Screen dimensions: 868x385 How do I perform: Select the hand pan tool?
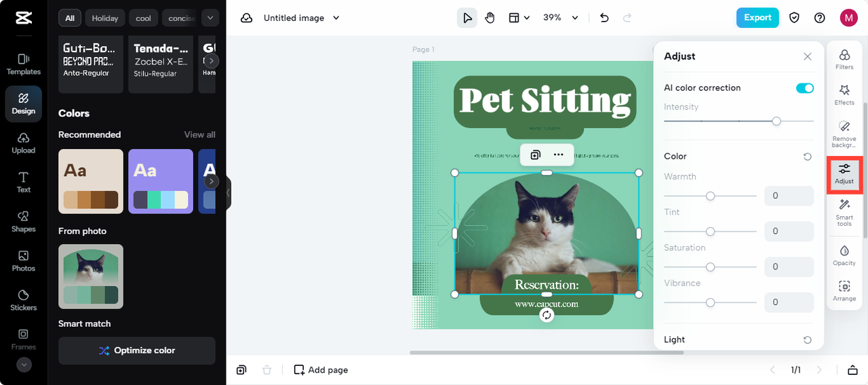pyautogui.click(x=490, y=18)
